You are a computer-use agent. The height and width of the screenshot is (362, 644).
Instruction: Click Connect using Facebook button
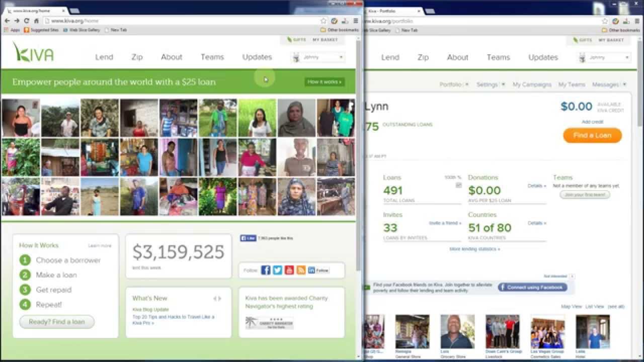[533, 287]
